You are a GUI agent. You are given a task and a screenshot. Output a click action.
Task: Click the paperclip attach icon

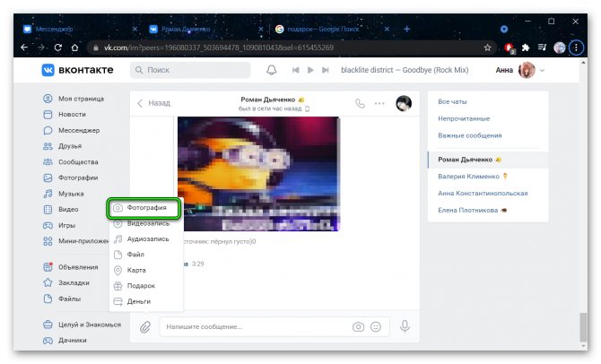point(145,327)
